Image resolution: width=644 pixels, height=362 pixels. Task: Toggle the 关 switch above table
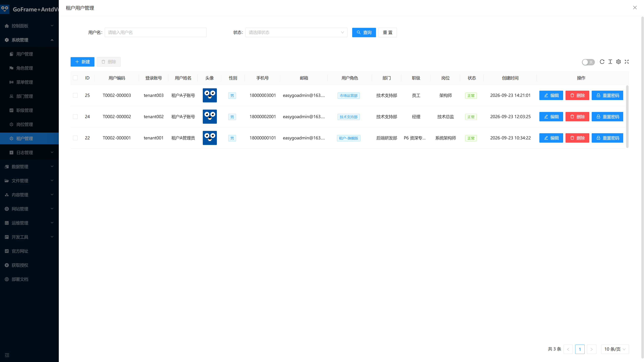click(x=588, y=62)
